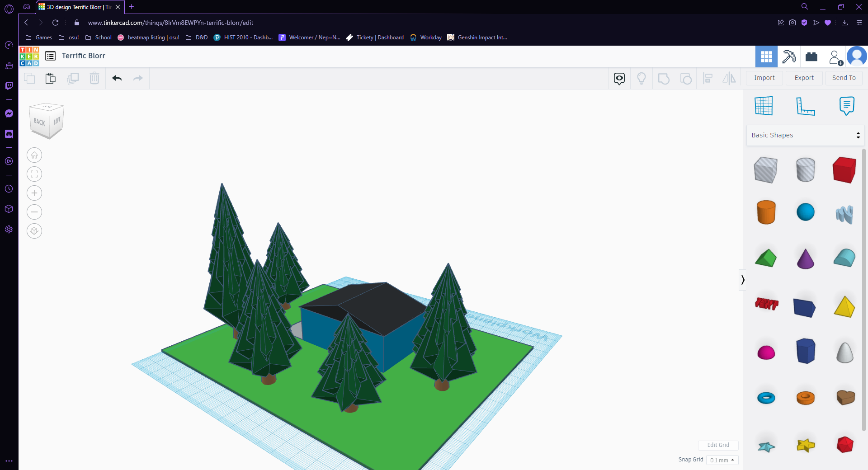The width and height of the screenshot is (868, 470).
Task: Click the Paste clipboard icon
Action: pyautogui.click(x=51, y=78)
